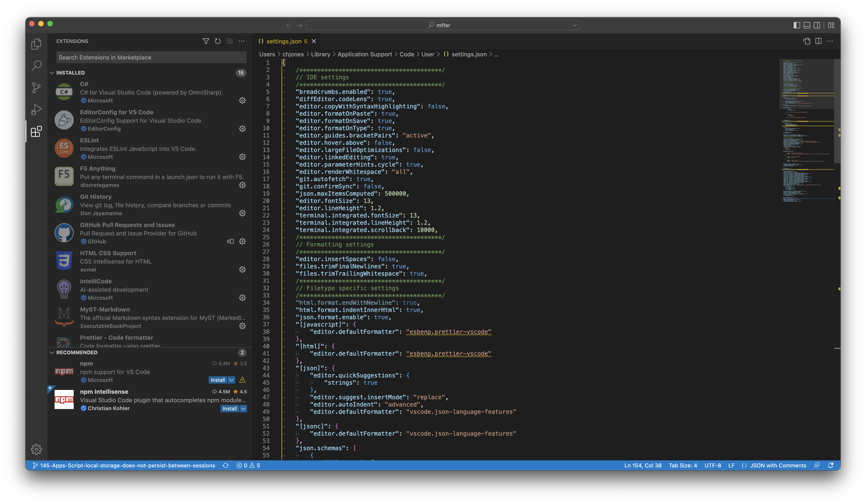The image size is (866, 504).
Task: Open language mode JSON with Comments
Action: pos(778,466)
